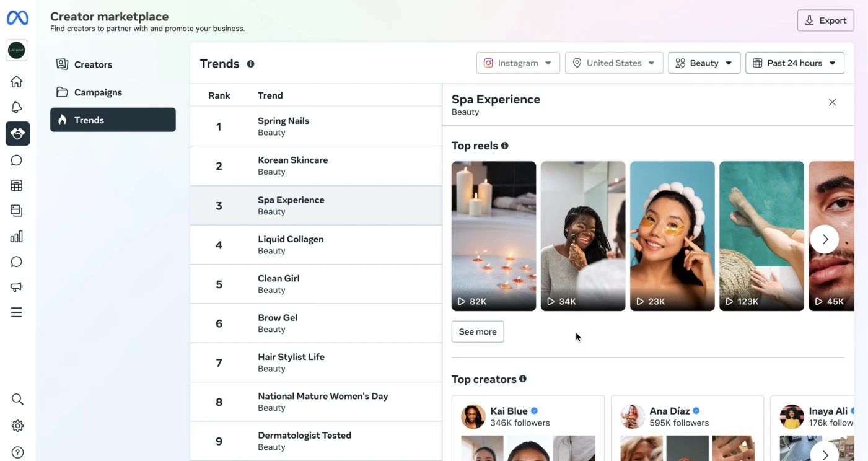The width and height of the screenshot is (868, 461).
Task: Click the Meta logo icon
Action: (17, 19)
